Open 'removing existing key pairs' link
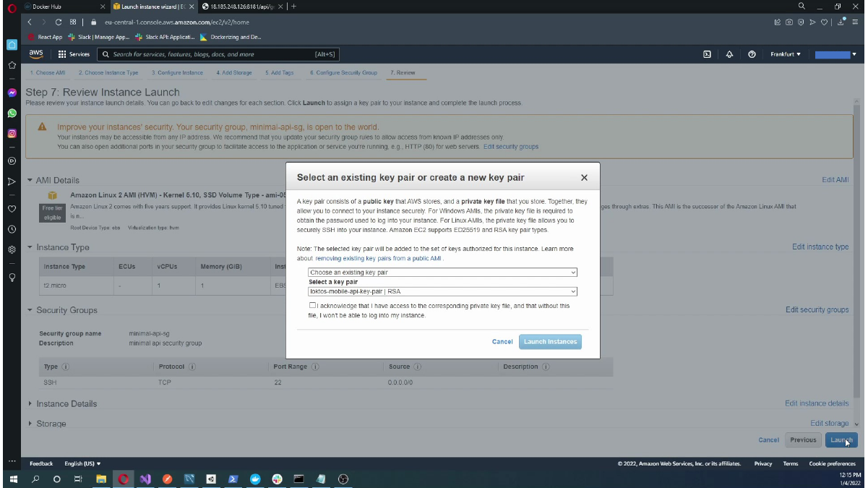 [379, 258]
